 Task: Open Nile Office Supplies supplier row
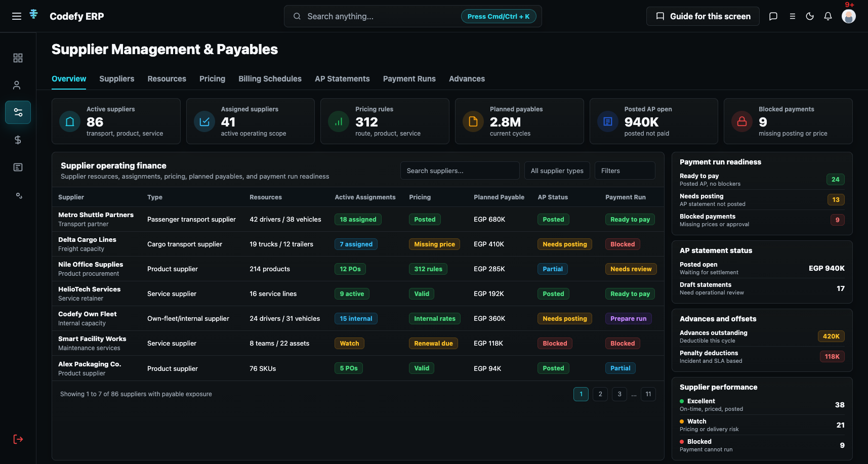point(358,269)
